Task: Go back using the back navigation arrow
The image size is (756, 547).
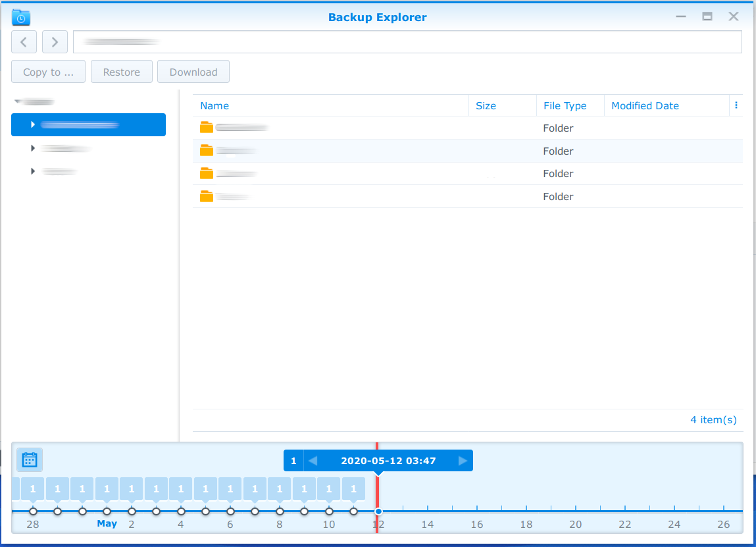Action: [x=24, y=41]
